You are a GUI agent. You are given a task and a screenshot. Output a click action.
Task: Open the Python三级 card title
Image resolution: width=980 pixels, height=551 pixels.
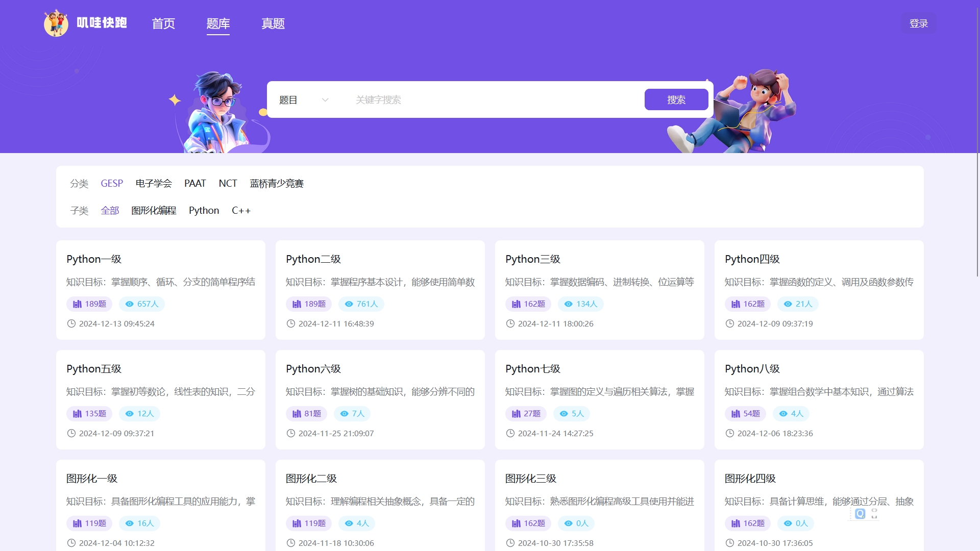click(533, 259)
